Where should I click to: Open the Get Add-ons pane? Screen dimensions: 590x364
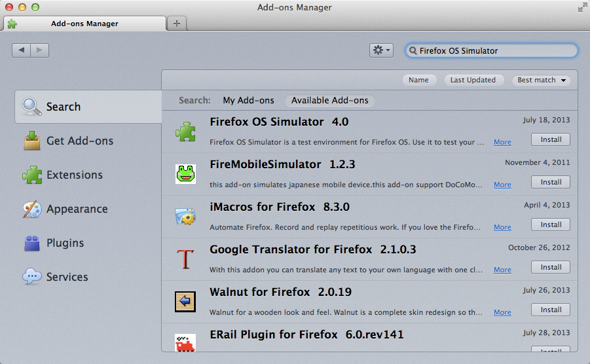click(79, 141)
